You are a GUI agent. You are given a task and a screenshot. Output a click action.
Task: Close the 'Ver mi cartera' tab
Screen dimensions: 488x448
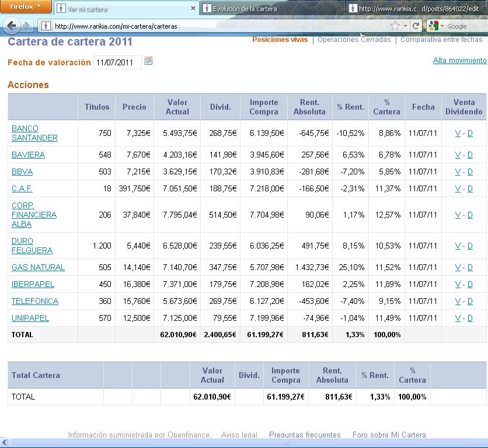pos(193,9)
